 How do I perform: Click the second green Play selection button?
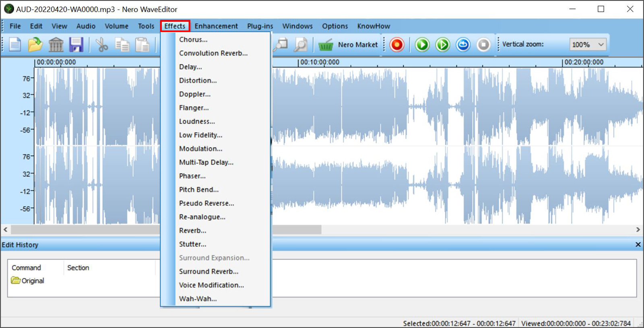443,45
